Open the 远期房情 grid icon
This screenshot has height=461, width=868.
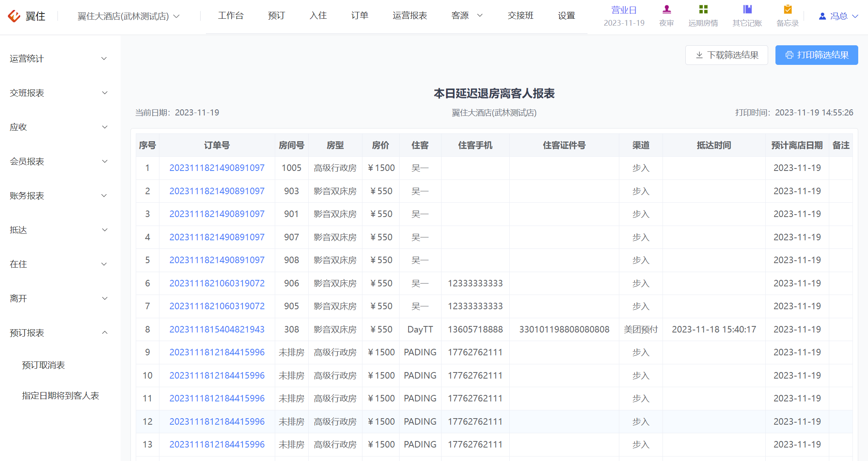point(703,9)
